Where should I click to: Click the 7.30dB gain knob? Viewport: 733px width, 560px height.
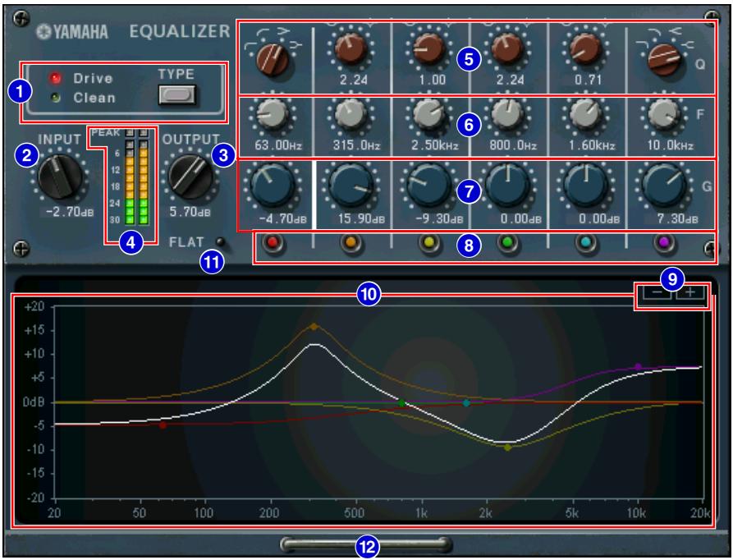665,186
